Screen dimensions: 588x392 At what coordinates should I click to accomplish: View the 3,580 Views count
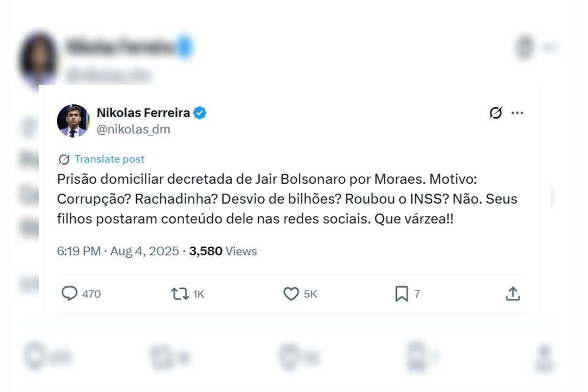tap(223, 251)
